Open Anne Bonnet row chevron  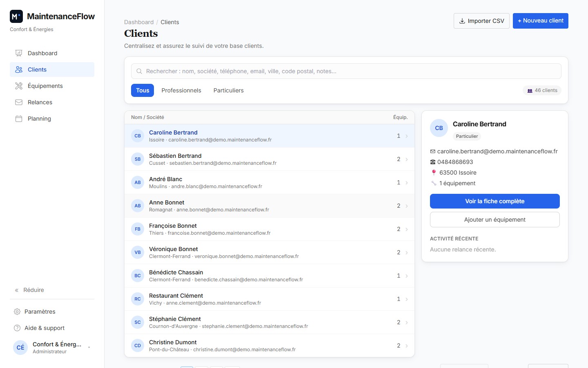(407, 206)
